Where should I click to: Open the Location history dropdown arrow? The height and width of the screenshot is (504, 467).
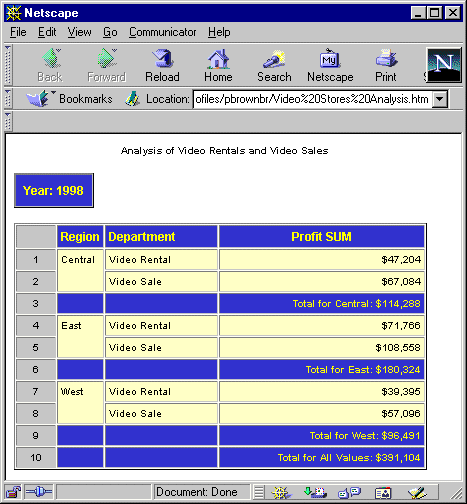point(440,99)
